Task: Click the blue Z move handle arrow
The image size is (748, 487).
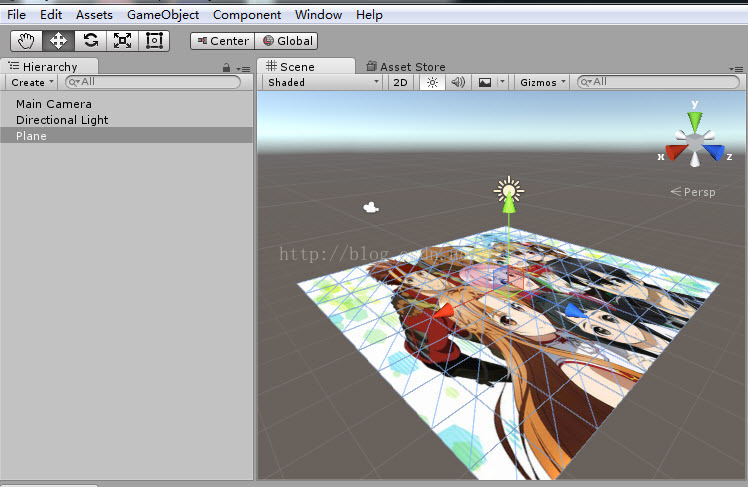Action: click(x=575, y=311)
